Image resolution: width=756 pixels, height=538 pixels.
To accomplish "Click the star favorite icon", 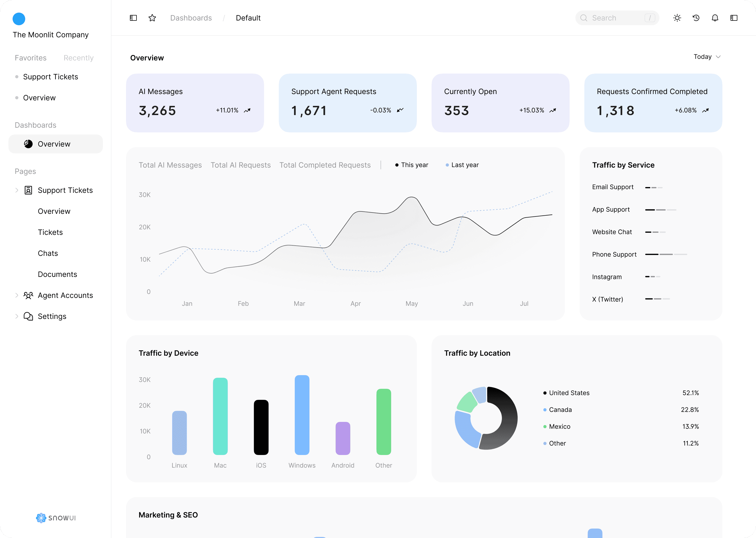I will point(152,18).
